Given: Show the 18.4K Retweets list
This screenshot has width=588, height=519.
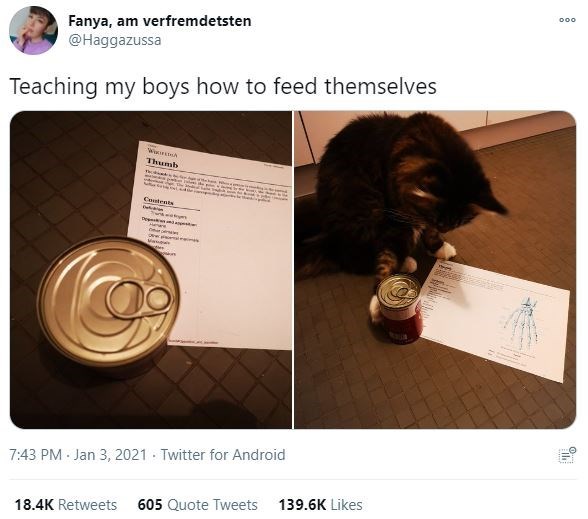Looking at the screenshot, I should tap(66, 505).
